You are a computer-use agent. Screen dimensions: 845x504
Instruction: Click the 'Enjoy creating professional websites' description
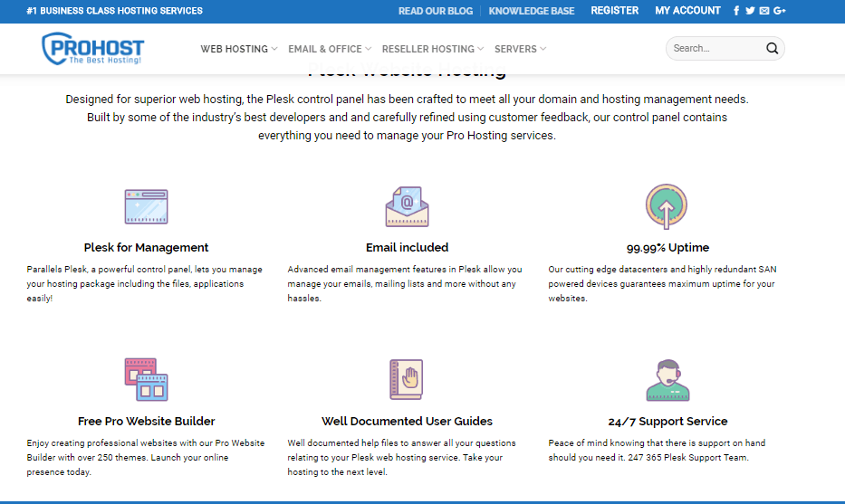click(x=146, y=458)
